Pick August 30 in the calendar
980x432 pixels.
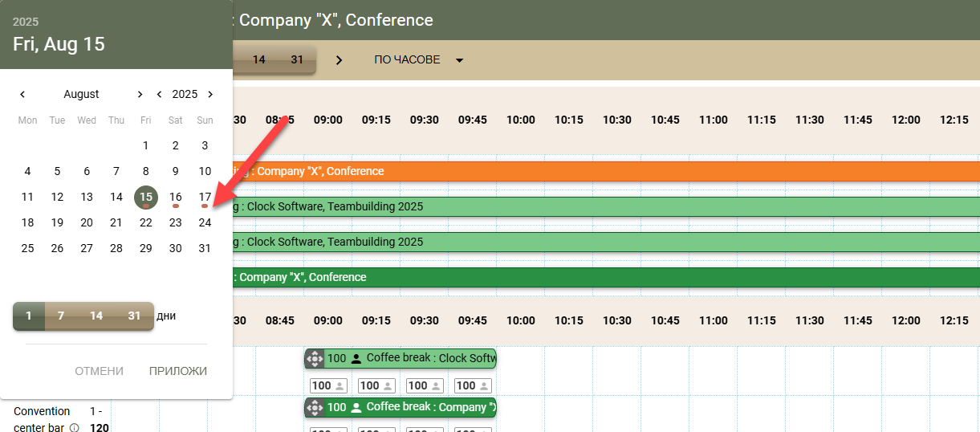point(175,248)
